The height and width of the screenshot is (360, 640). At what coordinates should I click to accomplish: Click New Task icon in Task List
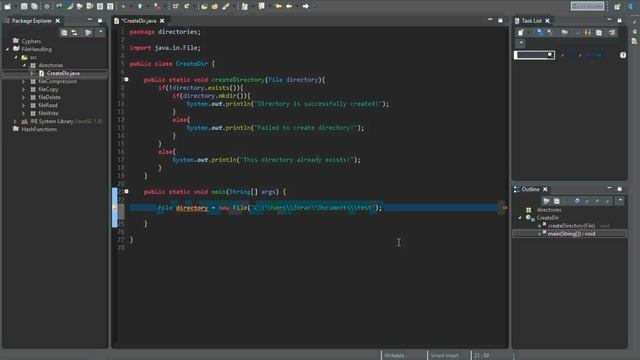(x=520, y=33)
